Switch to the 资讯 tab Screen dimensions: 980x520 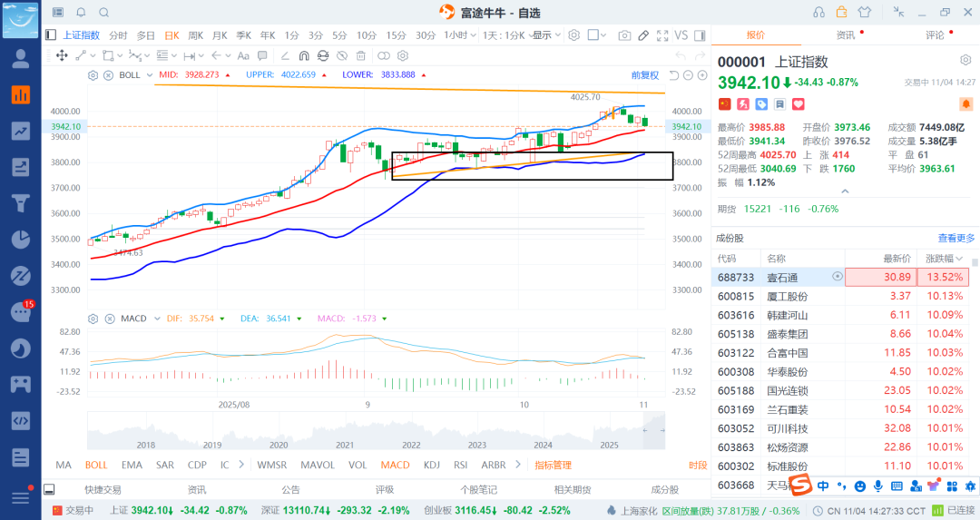846,35
